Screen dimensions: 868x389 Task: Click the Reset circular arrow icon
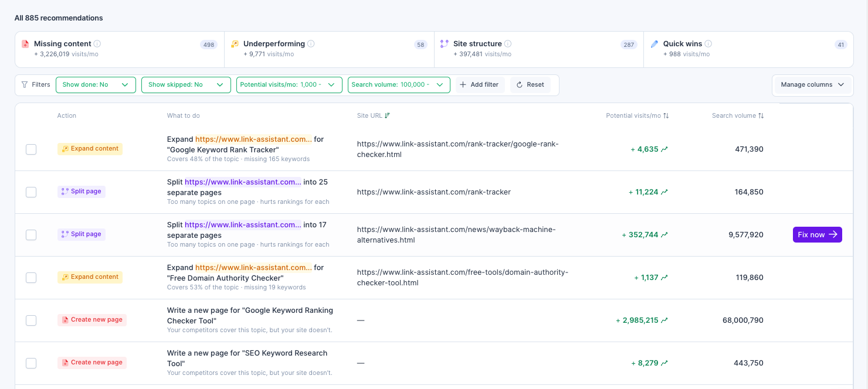tap(520, 84)
